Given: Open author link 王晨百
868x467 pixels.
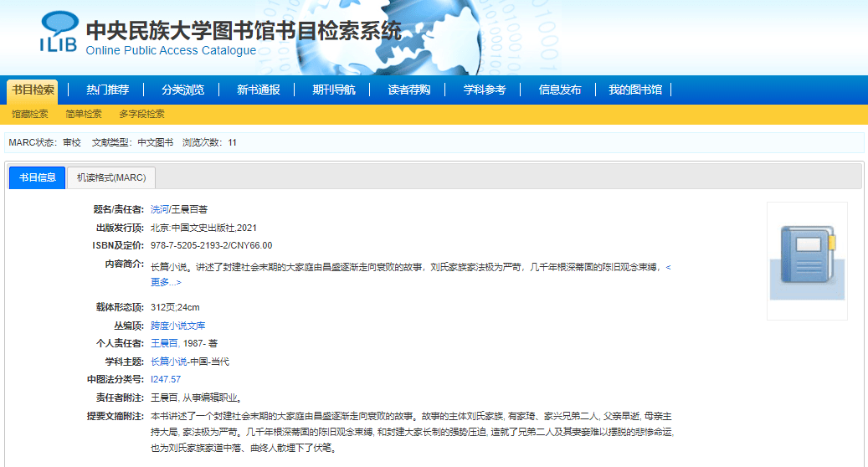Looking at the screenshot, I should [164, 343].
